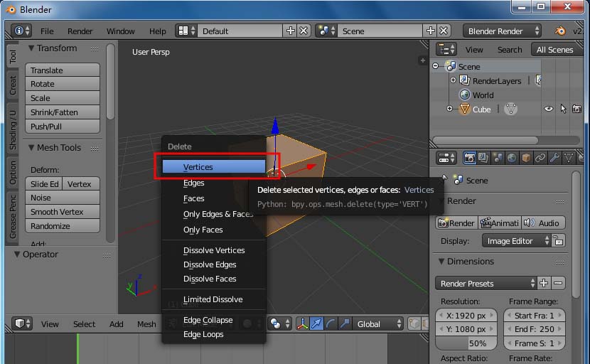The height and width of the screenshot is (364, 590).
Task: Enable scale manipulator handle
Action: coord(344,323)
